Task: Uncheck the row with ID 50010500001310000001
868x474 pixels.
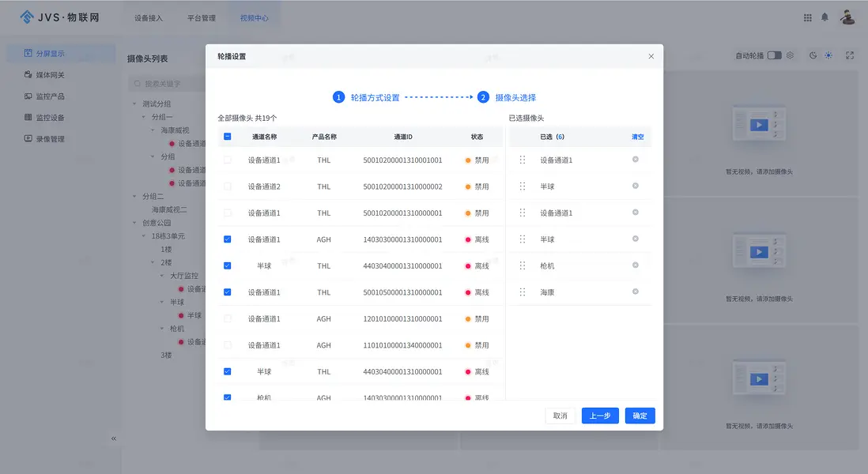Action: click(x=228, y=292)
